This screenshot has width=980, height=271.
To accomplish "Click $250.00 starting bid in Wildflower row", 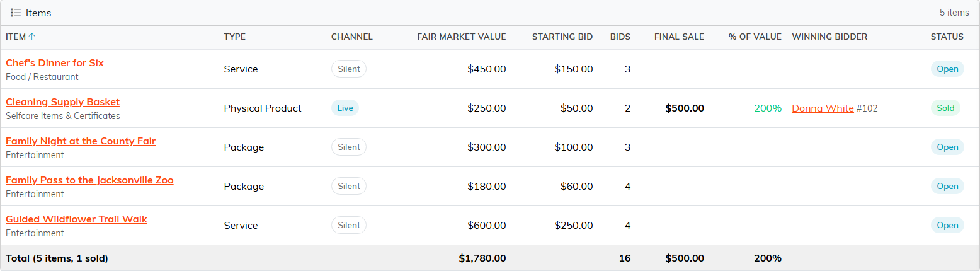I will tap(574, 226).
